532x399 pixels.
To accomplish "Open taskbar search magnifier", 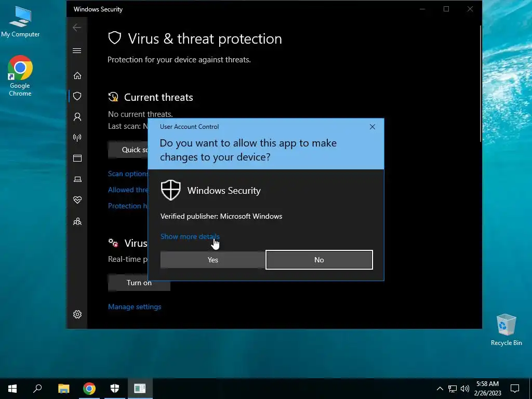I will [37, 389].
